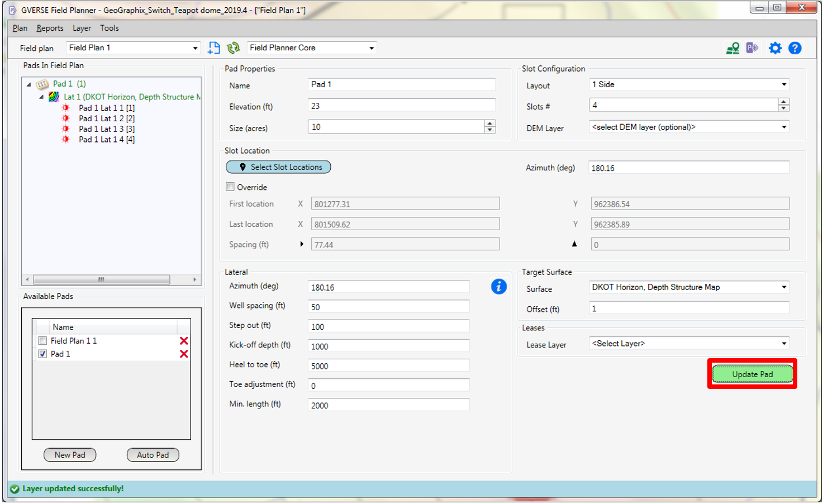Click the refresh field plan icon
The width and height of the screenshot is (823, 504).
[234, 48]
